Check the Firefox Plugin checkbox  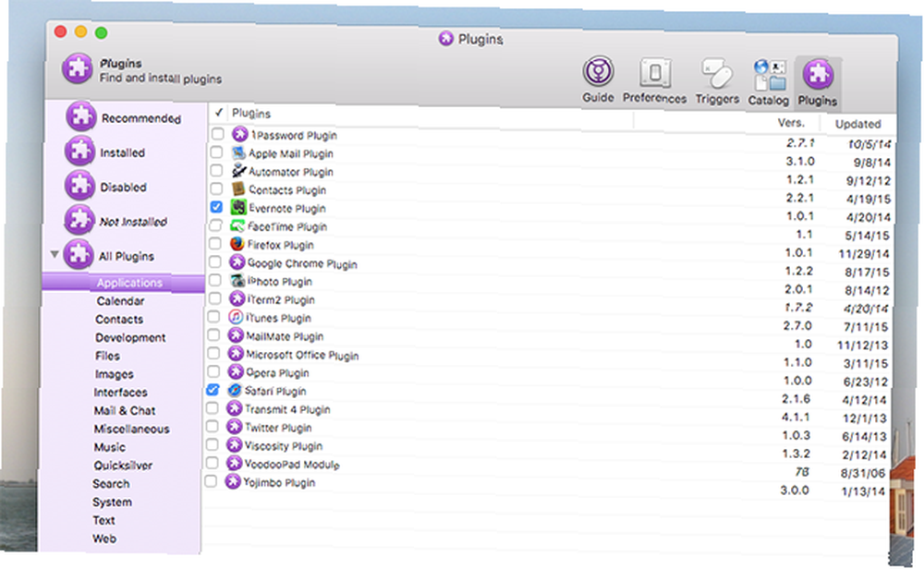pyautogui.click(x=215, y=243)
